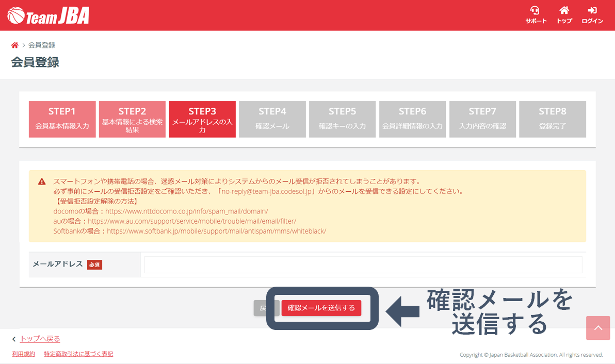615x364 pixels.
Task: Click the ログイン login icon
Action: [x=592, y=11]
